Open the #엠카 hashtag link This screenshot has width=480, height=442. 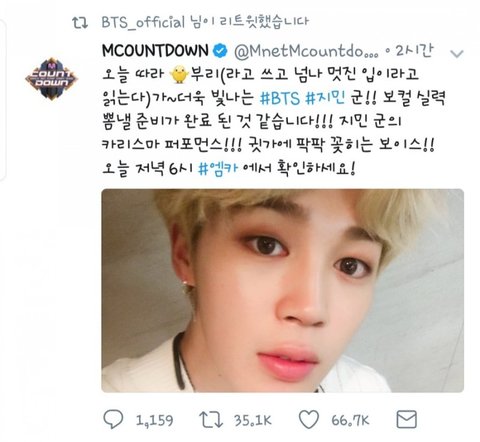pos(218,169)
